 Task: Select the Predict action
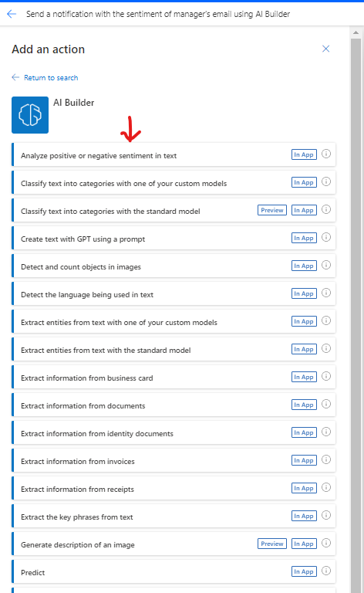pyautogui.click(x=174, y=572)
